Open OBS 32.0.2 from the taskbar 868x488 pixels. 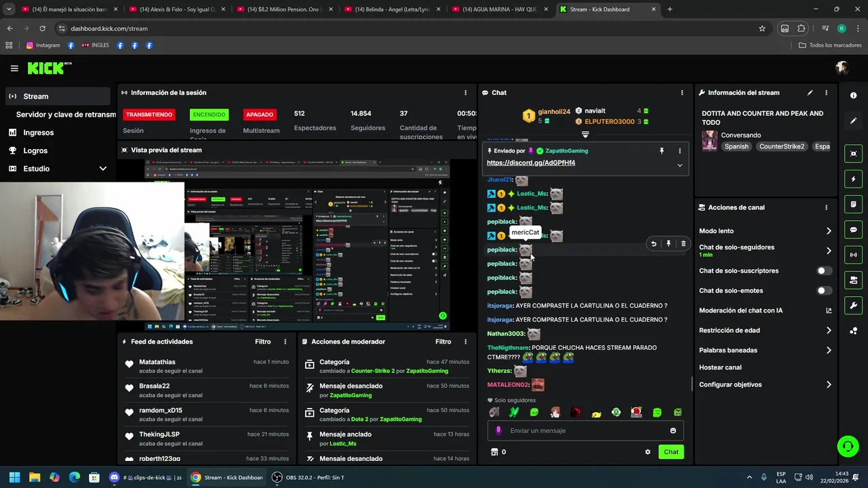tap(307, 478)
